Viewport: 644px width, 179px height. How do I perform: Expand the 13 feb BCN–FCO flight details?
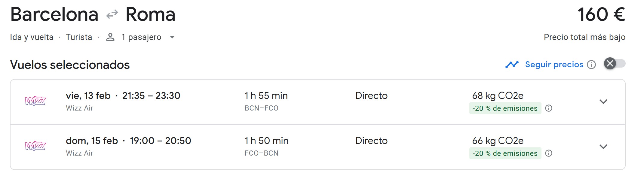coord(603,102)
